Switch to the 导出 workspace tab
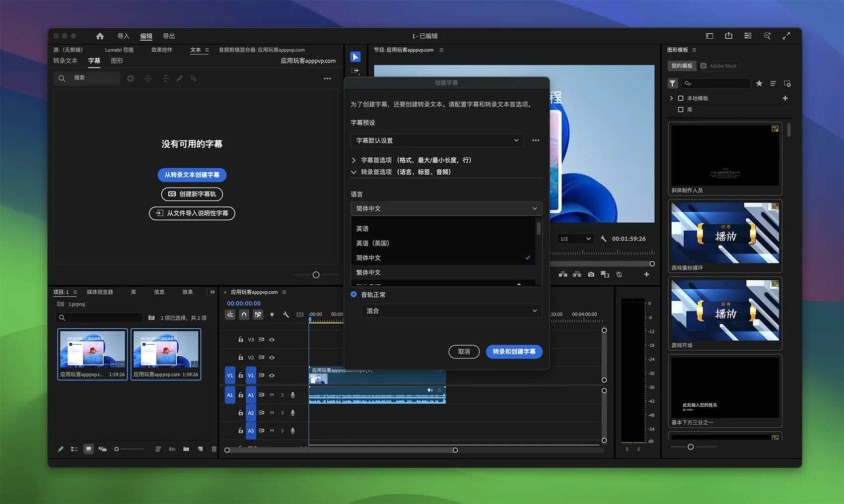Screen dimensions: 844x504 click(169, 36)
